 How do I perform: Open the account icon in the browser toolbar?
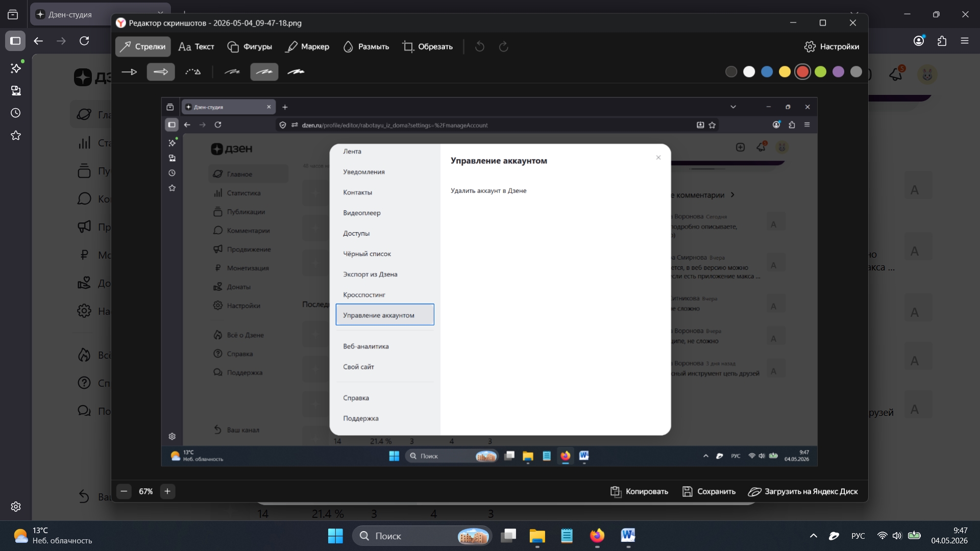pos(919,41)
